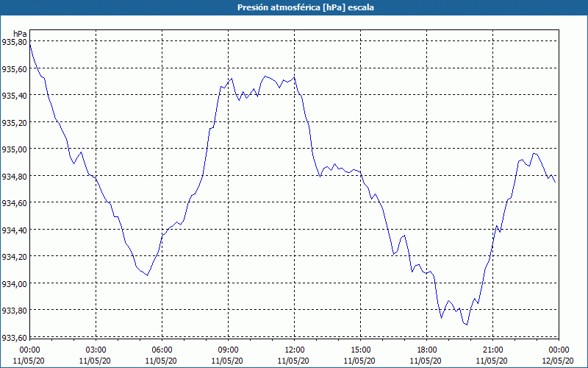
Task: Click the lowest pressure point near 19:45
Action: (x=467, y=325)
